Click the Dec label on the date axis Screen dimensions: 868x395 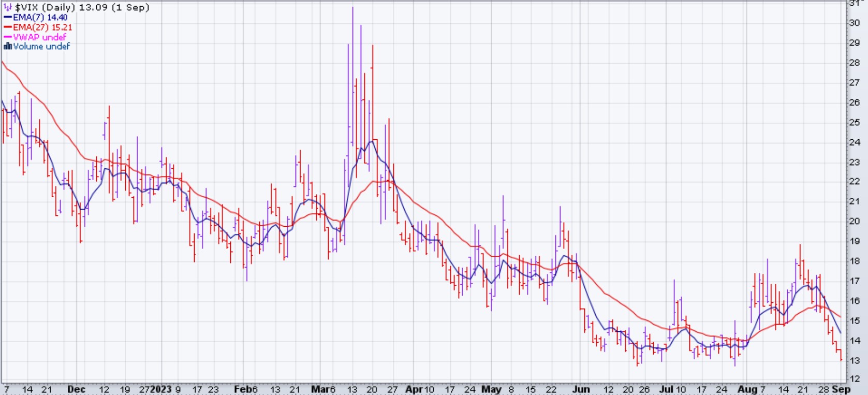77,389
